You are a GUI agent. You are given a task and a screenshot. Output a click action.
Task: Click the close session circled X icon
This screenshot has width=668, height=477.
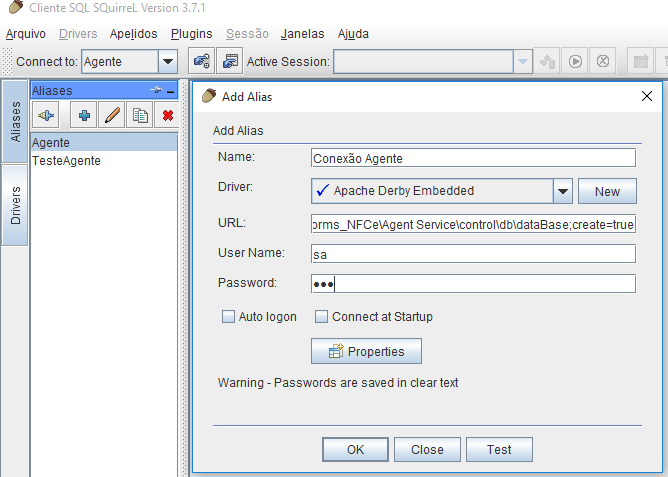tap(602, 61)
